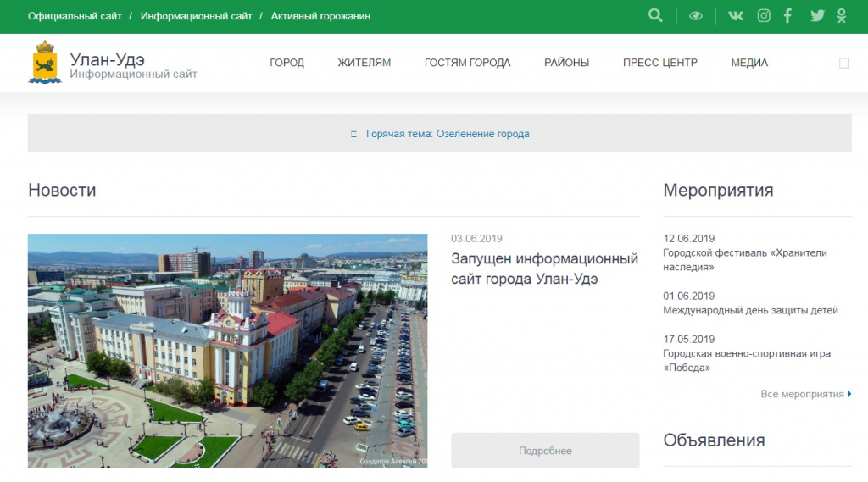Screen dimensions: 868x482
Task: Open the search magnifier icon
Action: tap(654, 15)
